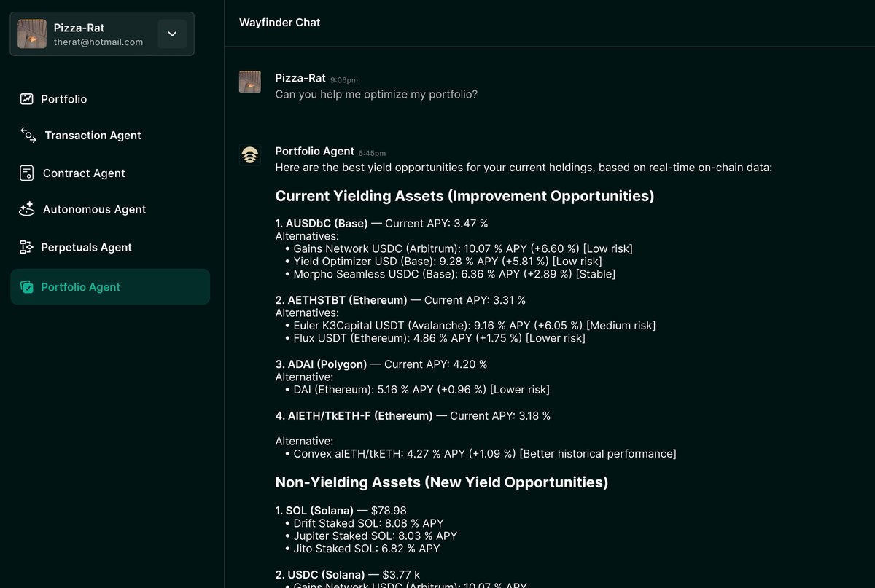Select the active Portfolio Agent menu item
This screenshot has height=588, width=875.
point(110,287)
